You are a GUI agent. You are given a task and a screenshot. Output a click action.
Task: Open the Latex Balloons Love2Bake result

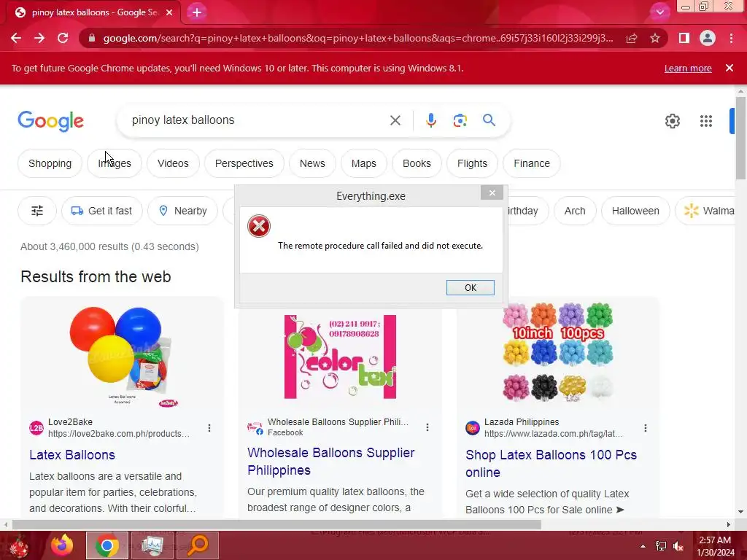[72, 455]
